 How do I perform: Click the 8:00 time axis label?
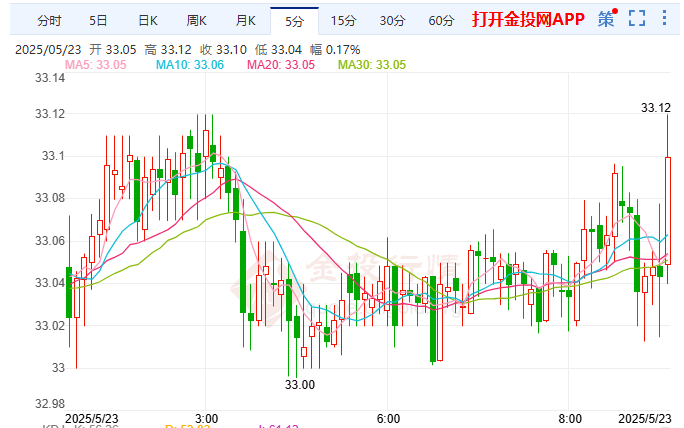click(x=570, y=419)
